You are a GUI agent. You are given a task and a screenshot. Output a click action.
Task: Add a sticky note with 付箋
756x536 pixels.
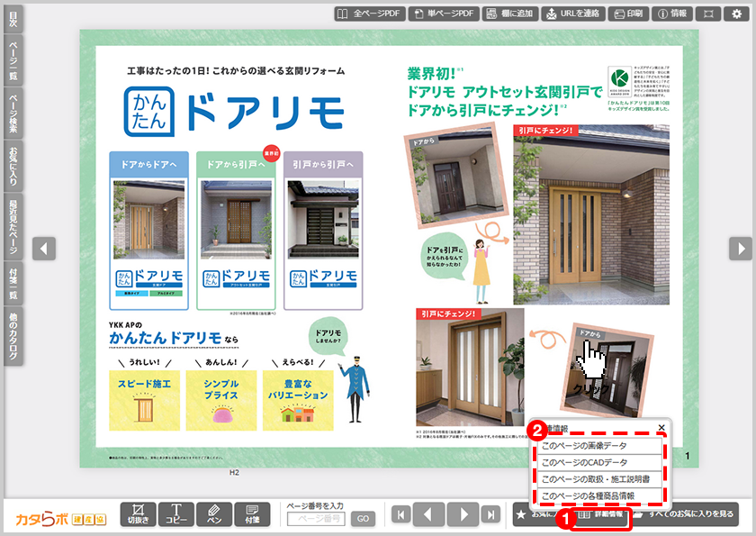coord(252,513)
